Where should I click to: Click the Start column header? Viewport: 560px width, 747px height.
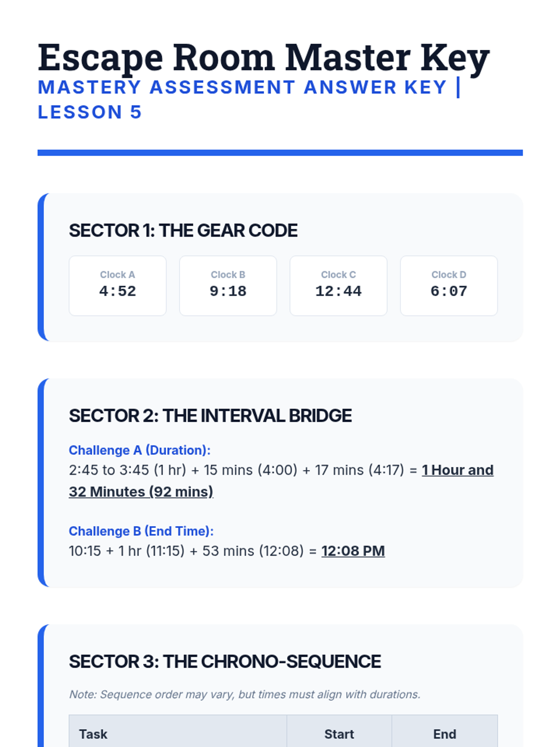tap(339, 734)
